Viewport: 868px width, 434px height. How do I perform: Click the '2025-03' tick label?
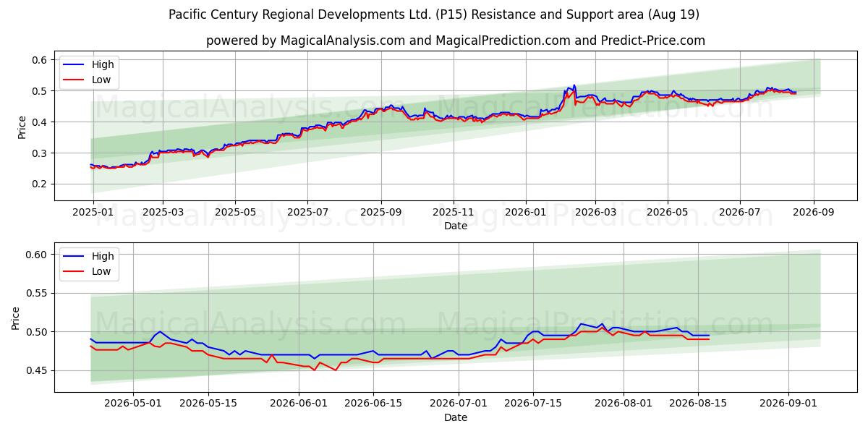(162, 213)
